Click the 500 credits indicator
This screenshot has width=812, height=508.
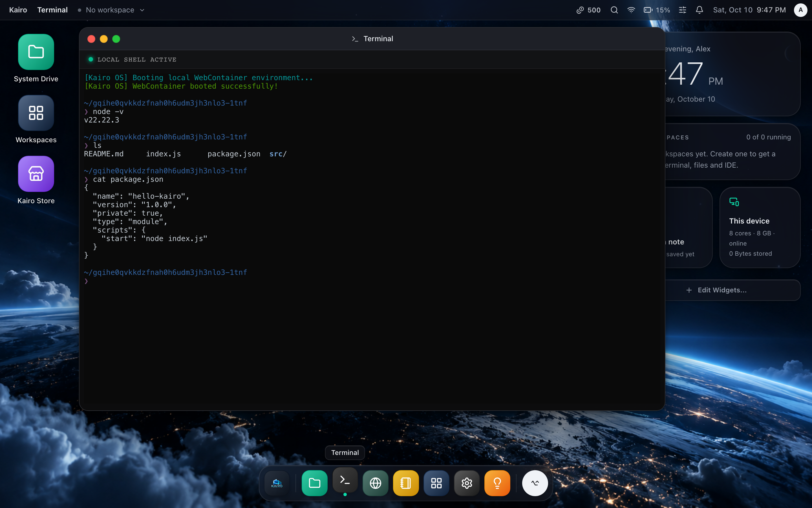tap(588, 10)
